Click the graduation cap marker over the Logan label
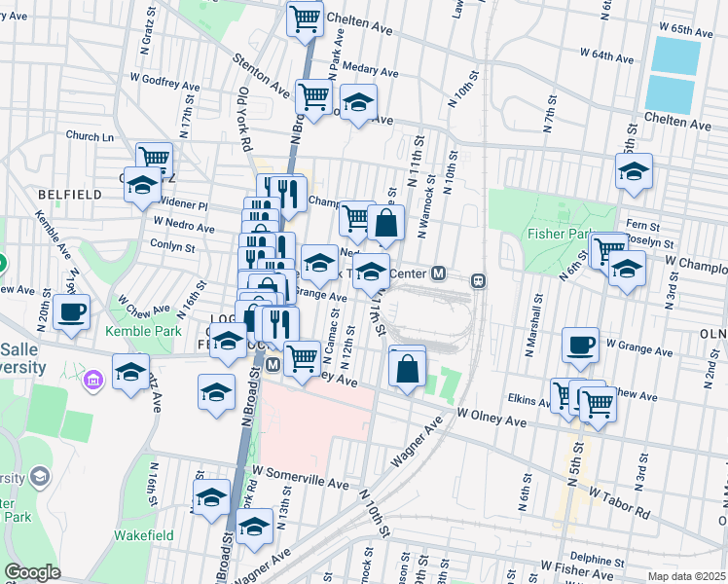 click(x=228, y=344)
